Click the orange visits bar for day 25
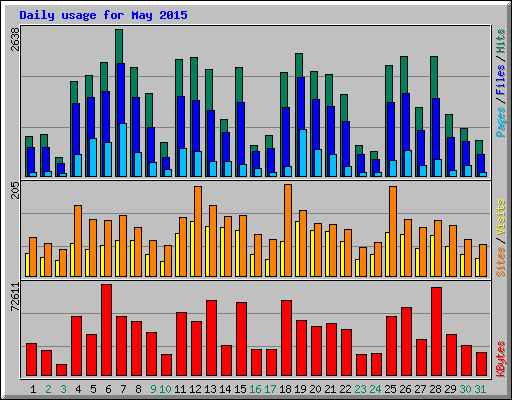 (x=393, y=231)
